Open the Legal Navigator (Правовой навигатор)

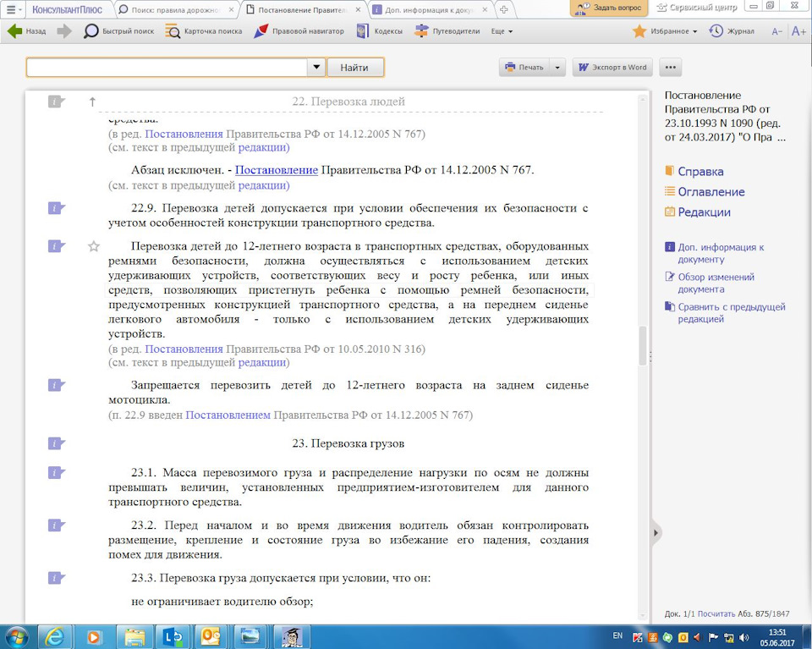pos(299,31)
